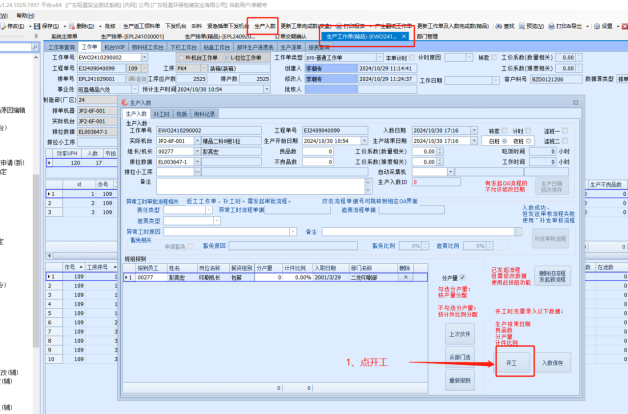This screenshot has width=628, height=414.
Task: Click the 开工 button
Action: (x=511, y=363)
